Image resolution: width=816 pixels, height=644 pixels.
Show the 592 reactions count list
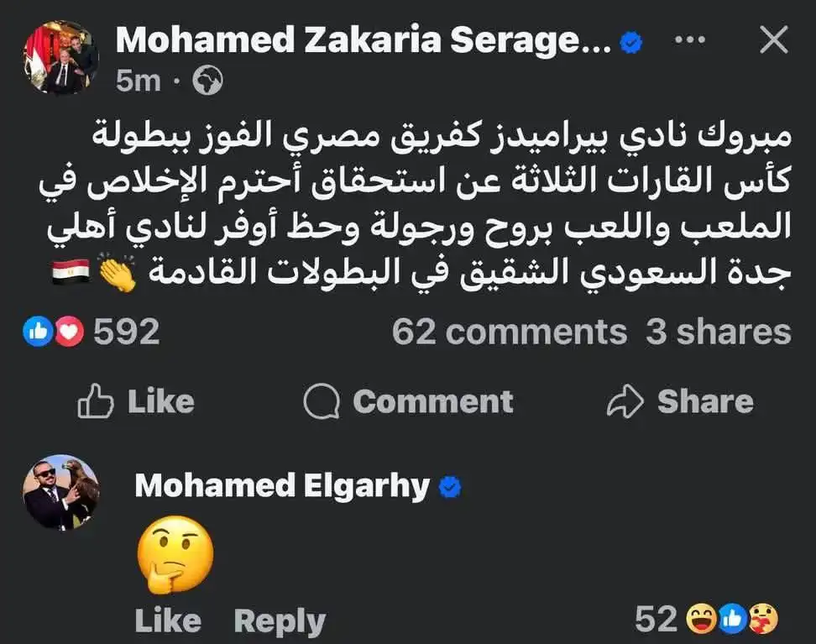pos(126,333)
